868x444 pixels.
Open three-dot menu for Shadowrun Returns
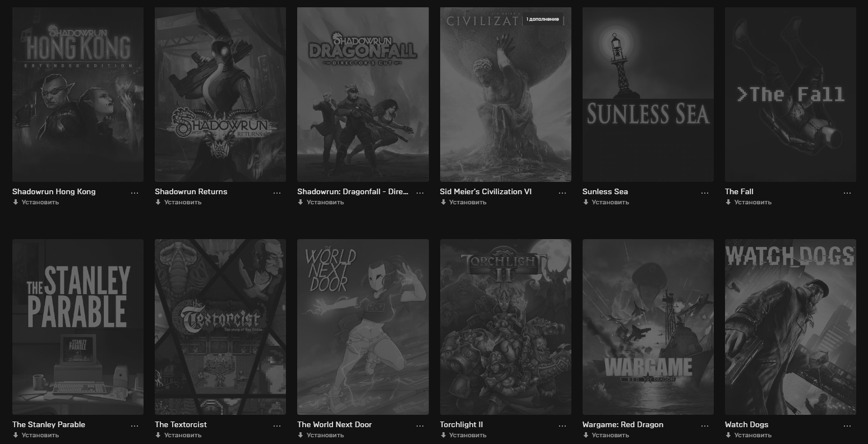pos(277,193)
